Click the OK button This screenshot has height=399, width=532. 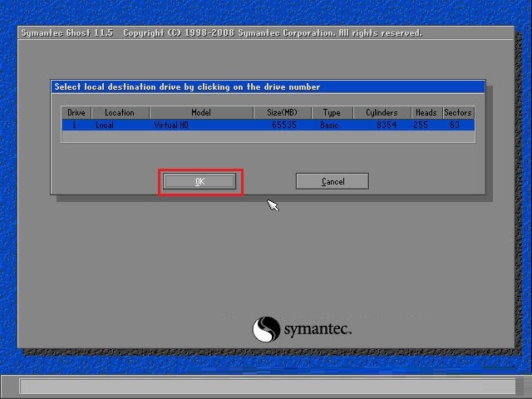(x=199, y=181)
